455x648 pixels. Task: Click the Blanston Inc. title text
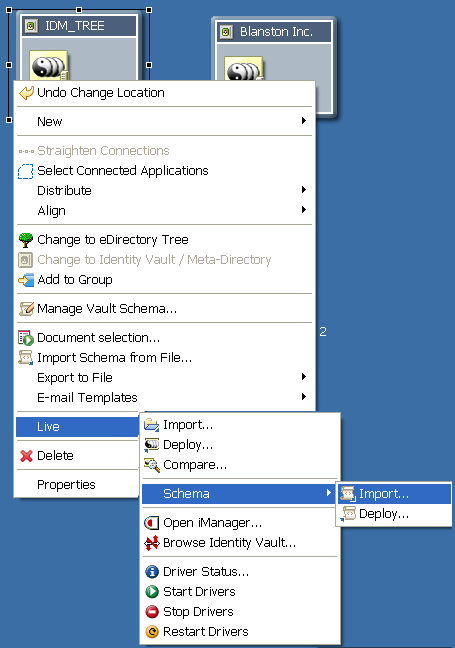[x=276, y=32]
